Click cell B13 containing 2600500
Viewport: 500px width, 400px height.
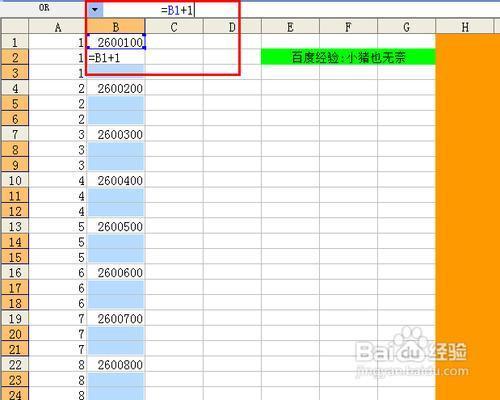[x=116, y=226]
